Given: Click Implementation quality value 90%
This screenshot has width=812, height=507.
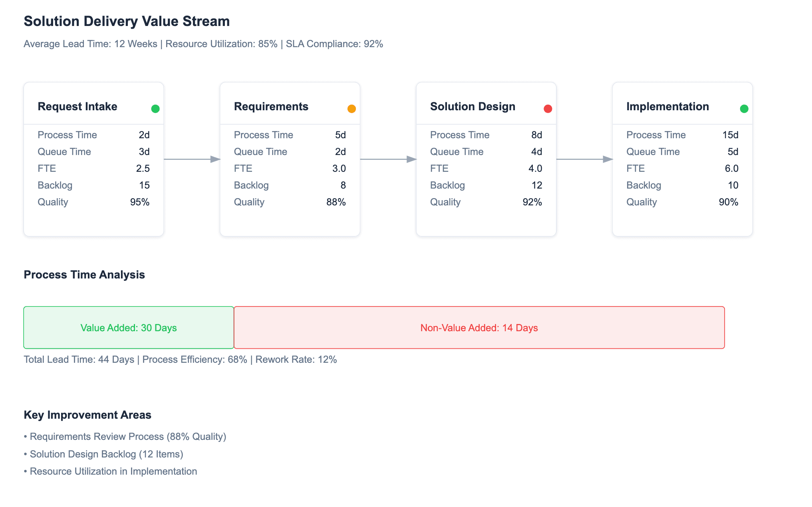Looking at the screenshot, I should 729,202.
